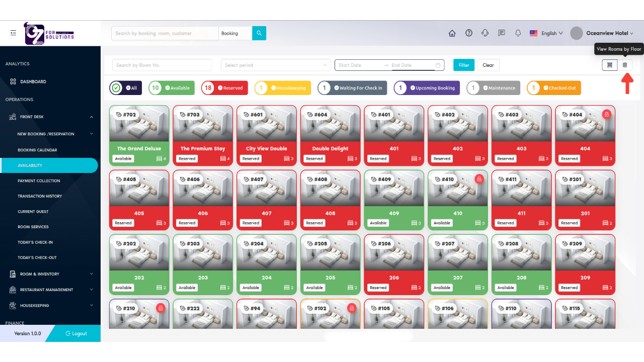Viewport: 644px width, 362px height.
Task: Click the search magnifier button
Action: pyautogui.click(x=259, y=33)
